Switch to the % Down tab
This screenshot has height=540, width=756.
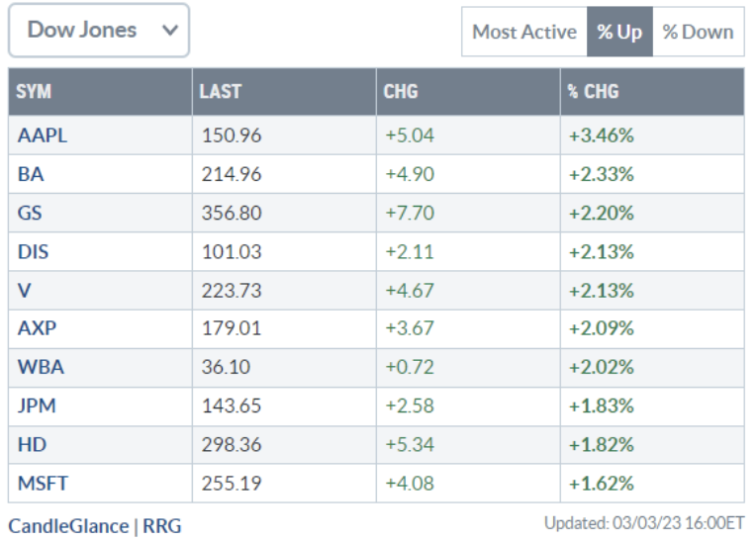pos(698,32)
